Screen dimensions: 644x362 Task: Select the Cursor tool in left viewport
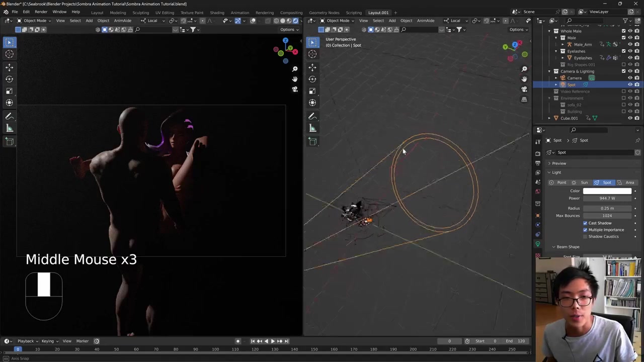(x=9, y=54)
